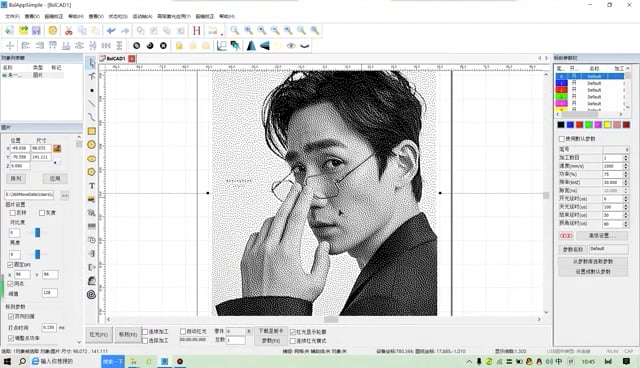Click the undo arrow toolbar icon
Image resolution: width=640 pixels, height=368 pixels.
[111, 31]
